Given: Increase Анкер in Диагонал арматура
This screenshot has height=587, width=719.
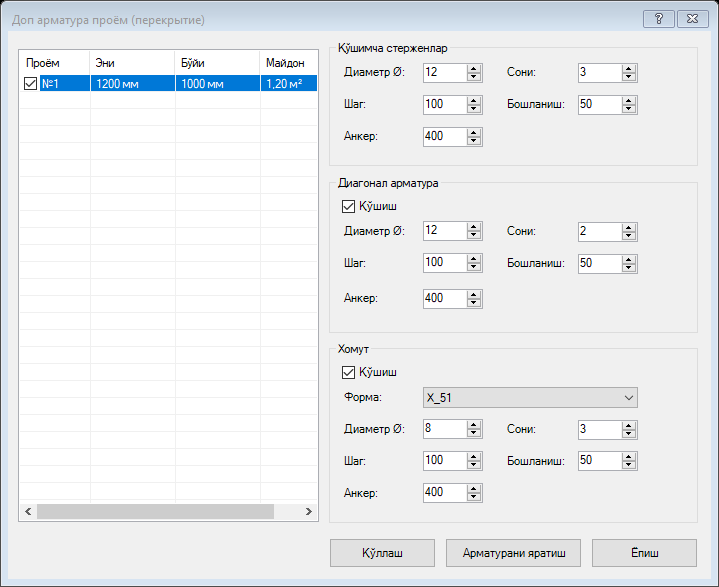Looking at the screenshot, I should (474, 294).
